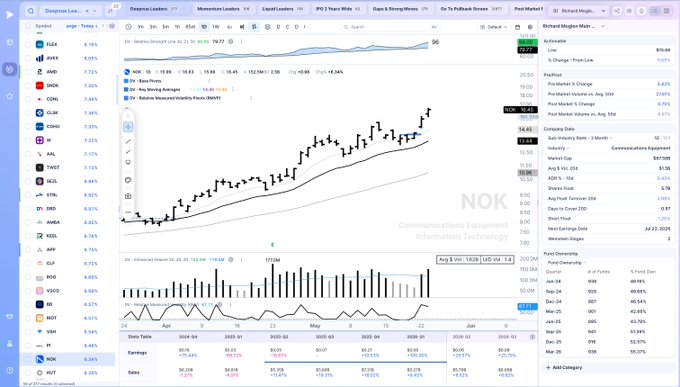Click the share icon in top bar
The width and height of the screenshot is (680, 387).
point(617,11)
